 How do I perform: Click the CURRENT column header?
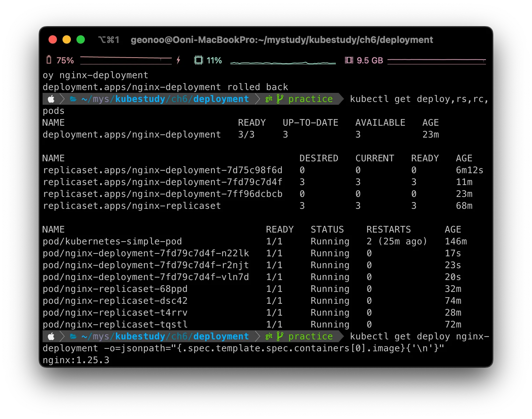[x=375, y=158]
